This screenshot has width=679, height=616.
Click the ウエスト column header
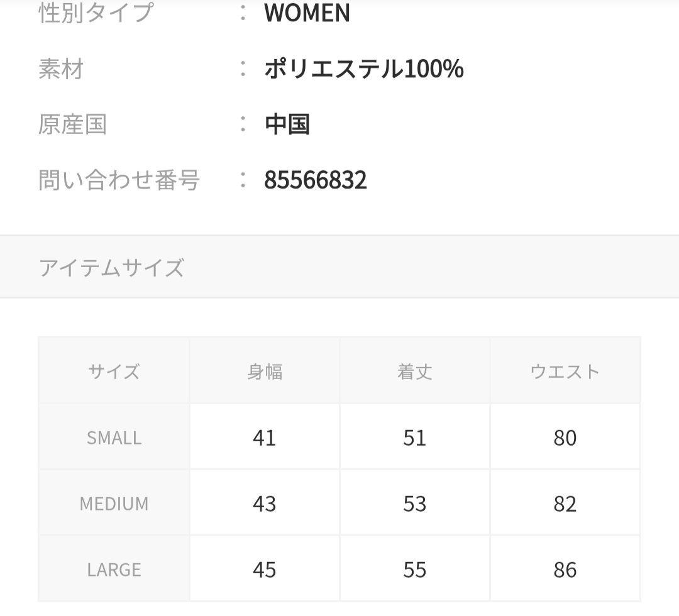(x=565, y=371)
